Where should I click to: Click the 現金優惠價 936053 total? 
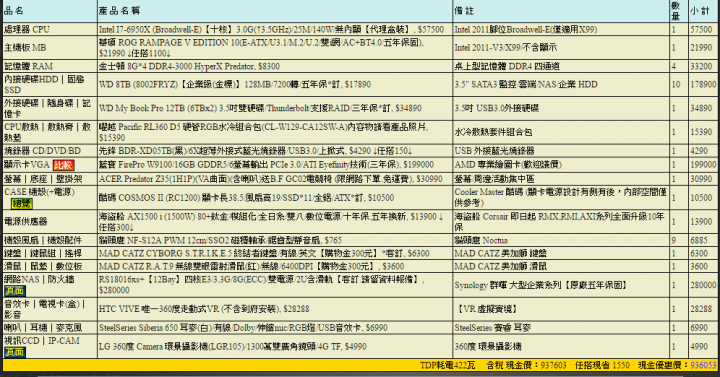677,366
